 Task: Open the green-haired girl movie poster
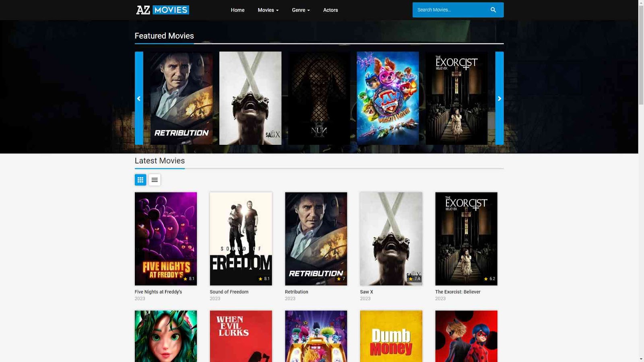pos(166,336)
